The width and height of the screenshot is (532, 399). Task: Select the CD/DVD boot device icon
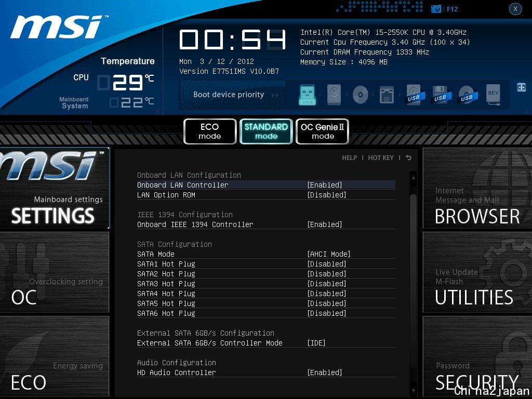pyautogui.click(x=361, y=95)
